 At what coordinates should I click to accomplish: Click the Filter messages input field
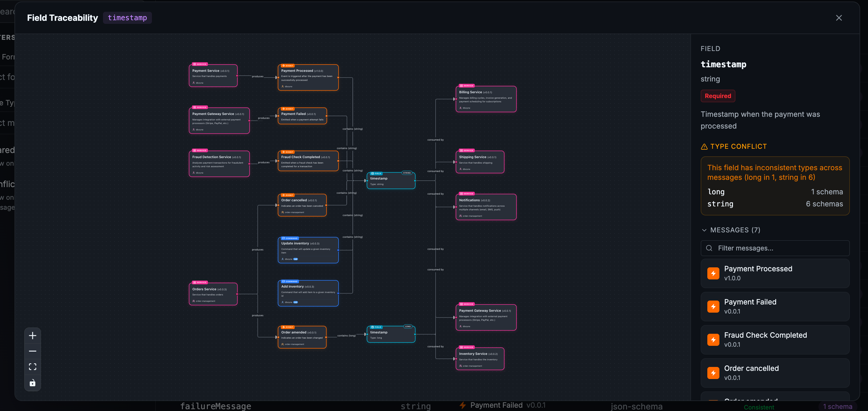775,248
